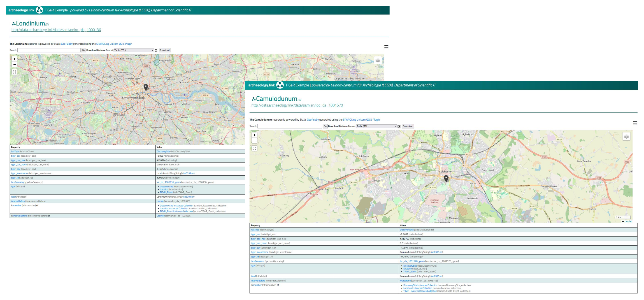Toggle fullscreen on the Londinium map
644x300 pixels.
[14, 72]
